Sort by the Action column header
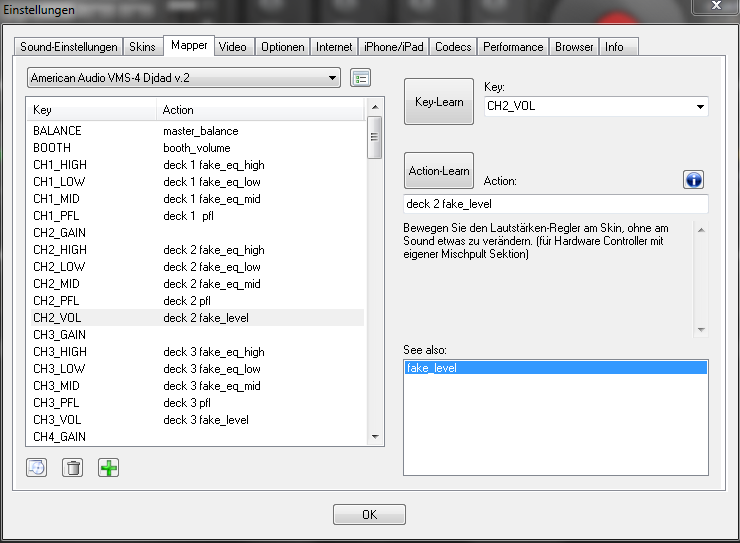The height and width of the screenshot is (543, 740). pos(261,110)
